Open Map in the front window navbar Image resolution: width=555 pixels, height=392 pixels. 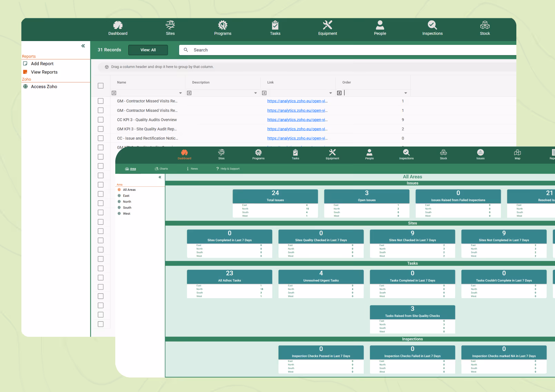coord(517,154)
